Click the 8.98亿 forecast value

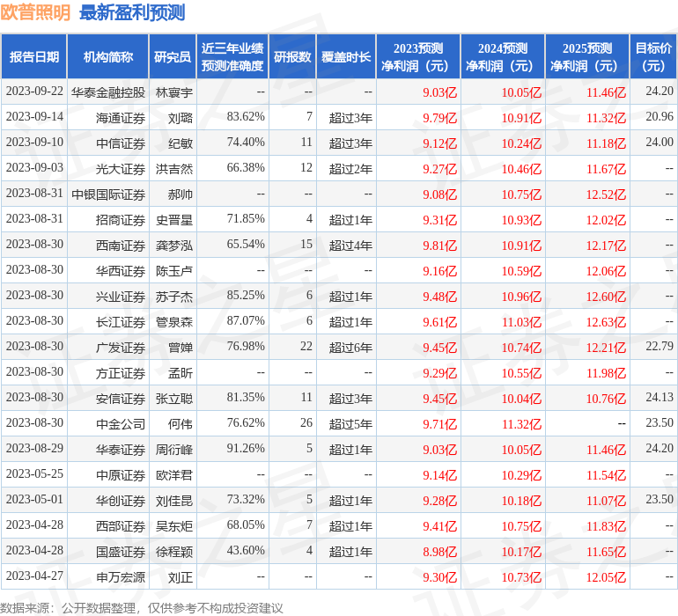(x=439, y=551)
